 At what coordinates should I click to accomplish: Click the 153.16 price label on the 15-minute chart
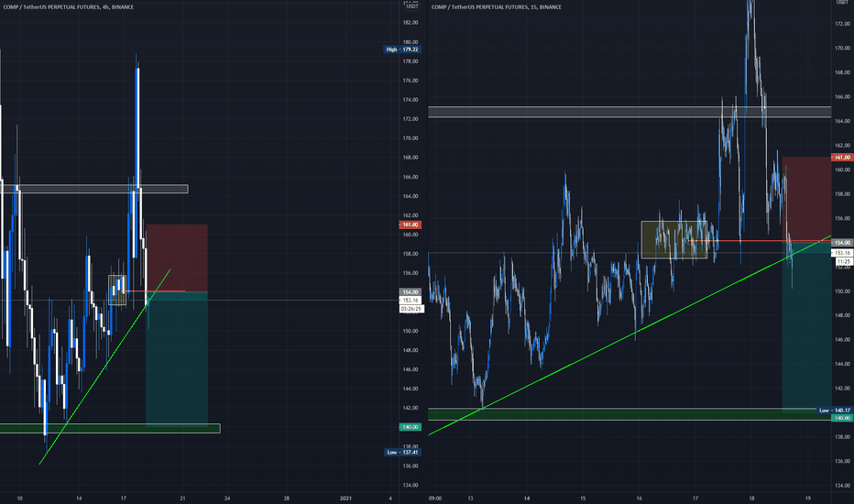[x=843, y=253]
